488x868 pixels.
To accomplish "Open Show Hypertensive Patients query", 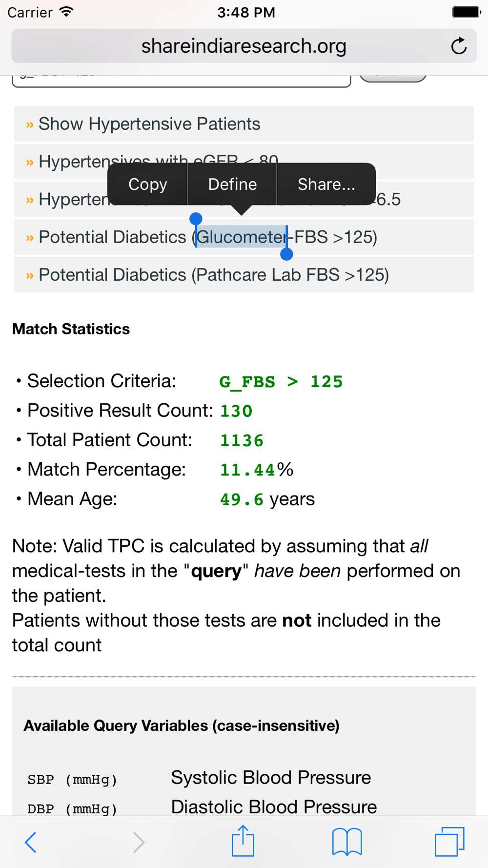I will 244,124.
